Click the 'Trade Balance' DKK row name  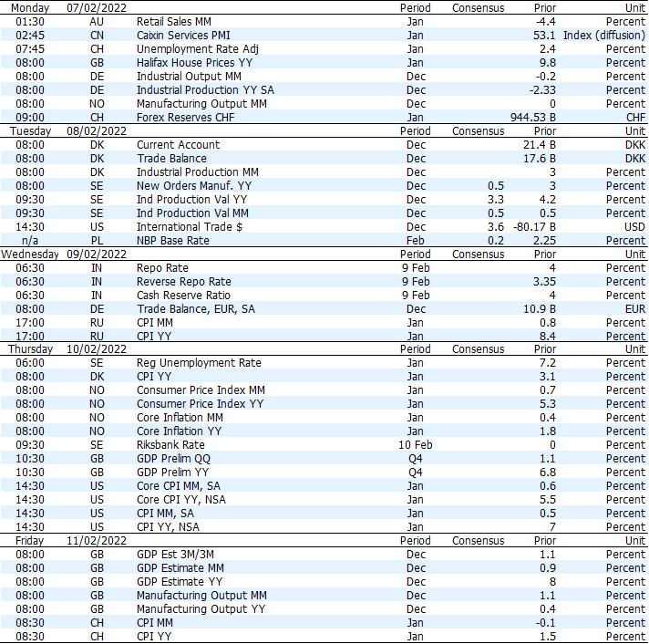171,158
